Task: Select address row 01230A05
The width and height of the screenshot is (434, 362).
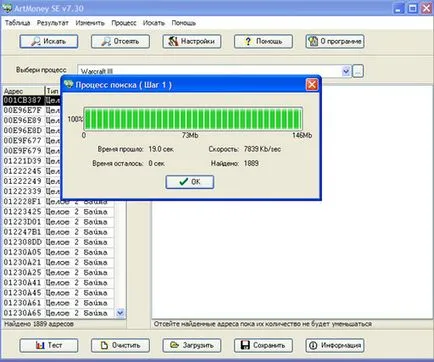Action: click(58, 252)
